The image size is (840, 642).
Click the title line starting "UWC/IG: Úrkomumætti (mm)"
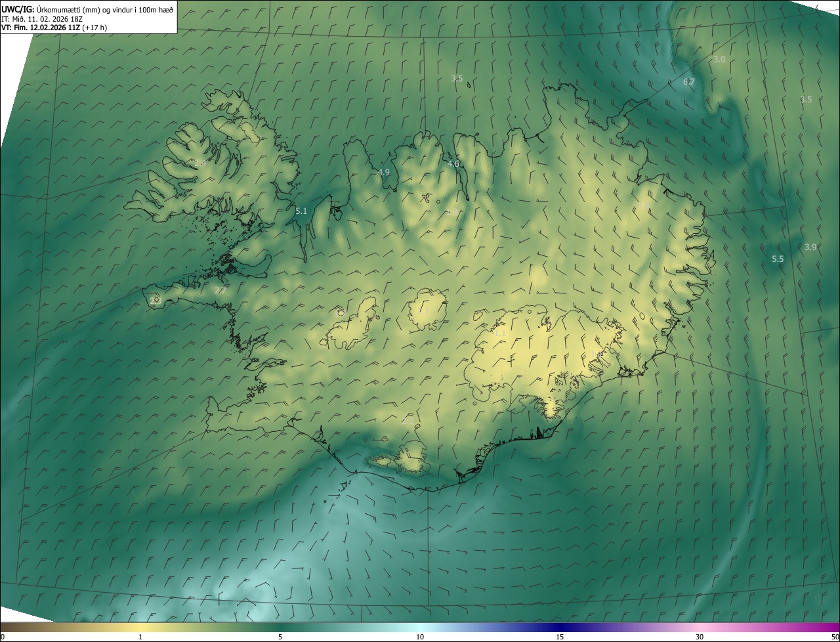pyautogui.click(x=87, y=9)
